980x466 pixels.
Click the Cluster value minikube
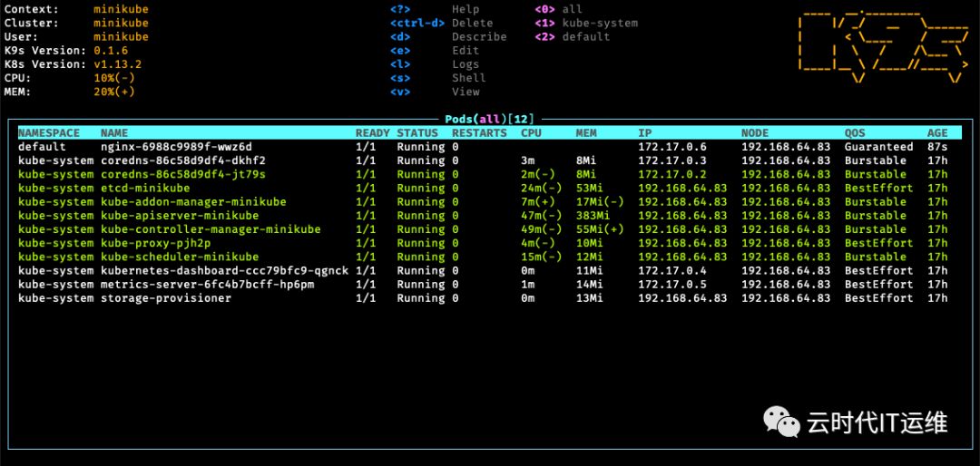(122, 23)
